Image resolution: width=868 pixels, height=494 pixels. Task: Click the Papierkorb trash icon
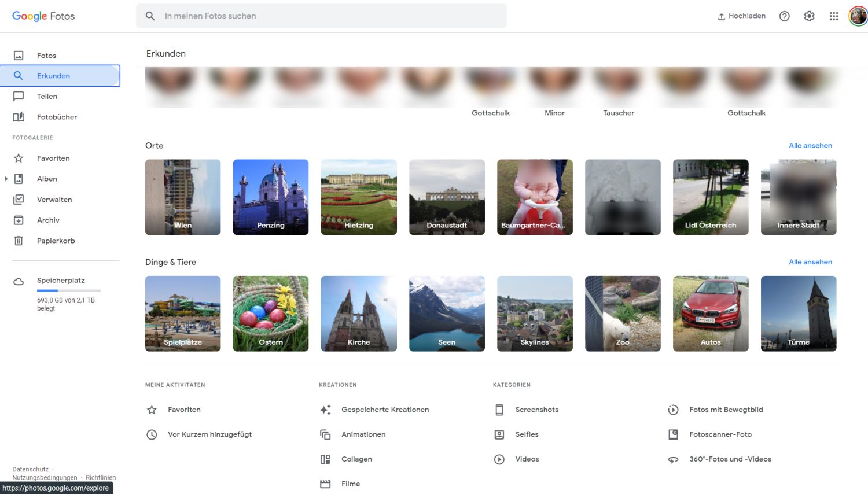tap(19, 241)
